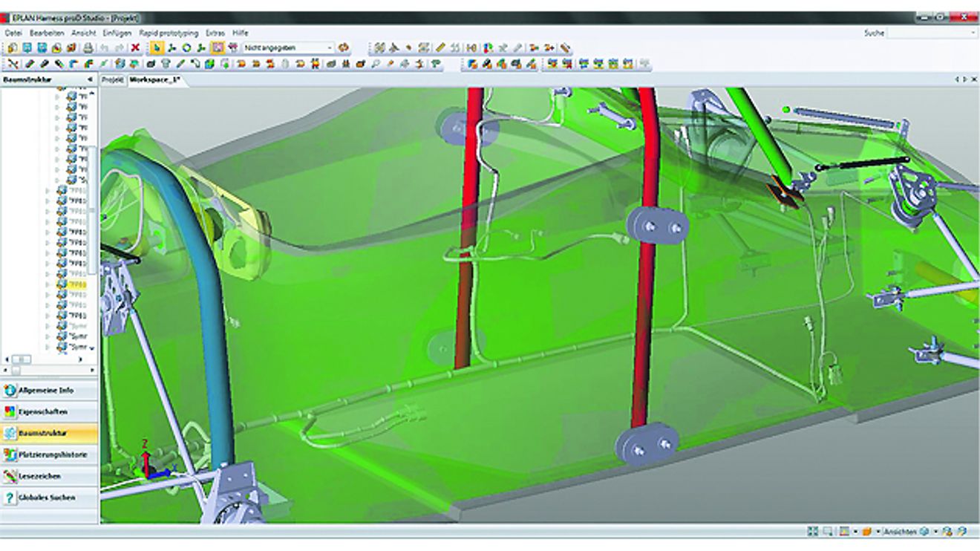Click the red X delete icon
Screen dimensions: 980x551
click(135, 48)
